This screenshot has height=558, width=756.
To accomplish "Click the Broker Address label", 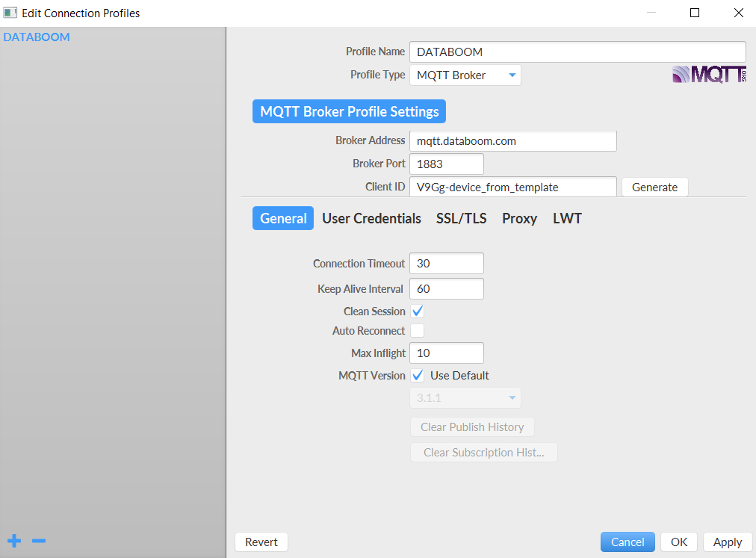I will [x=371, y=140].
